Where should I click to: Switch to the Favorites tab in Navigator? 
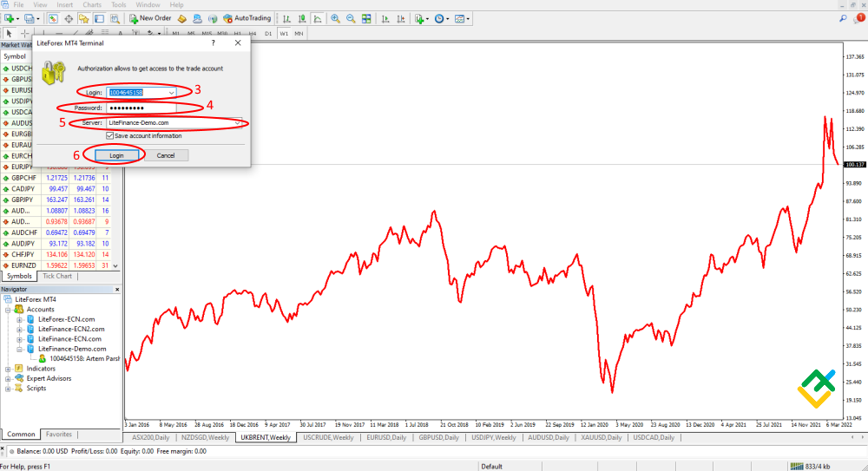(59, 435)
